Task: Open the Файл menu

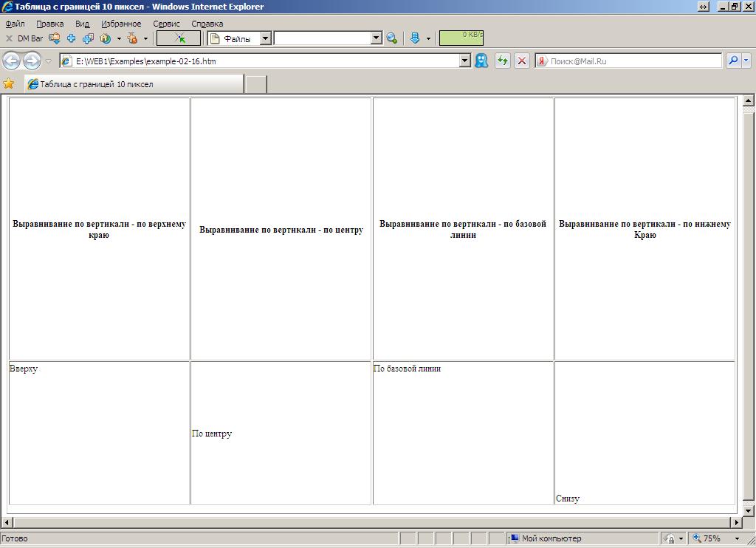Action: pyautogui.click(x=15, y=24)
